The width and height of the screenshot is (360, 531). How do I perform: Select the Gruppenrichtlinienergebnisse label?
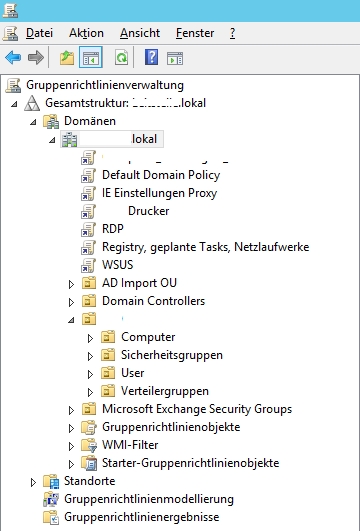pos(142,517)
